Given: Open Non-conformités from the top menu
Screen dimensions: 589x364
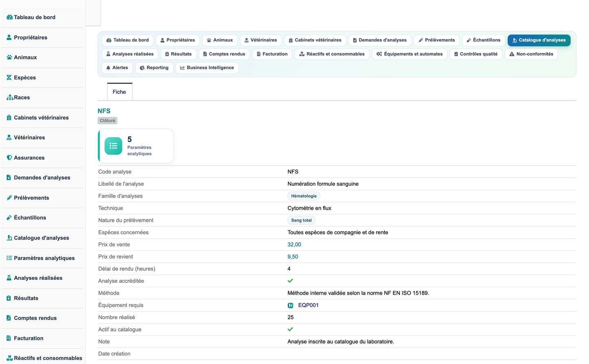Looking at the screenshot, I should (532, 54).
